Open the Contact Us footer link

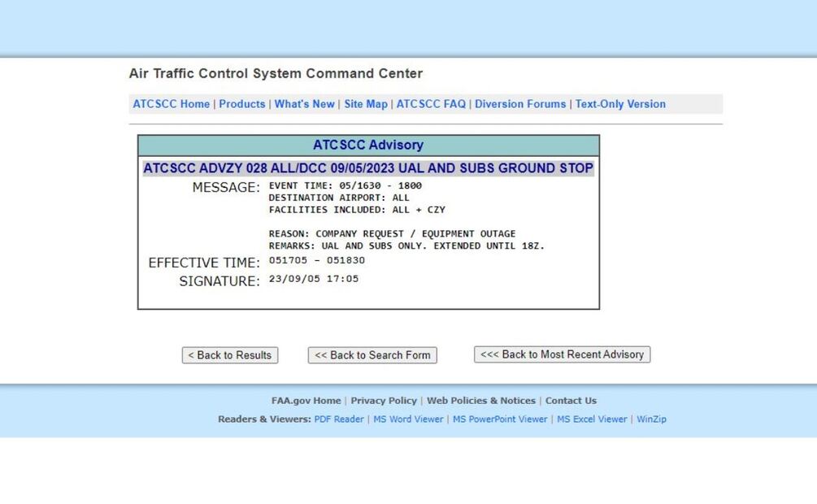[x=571, y=401]
